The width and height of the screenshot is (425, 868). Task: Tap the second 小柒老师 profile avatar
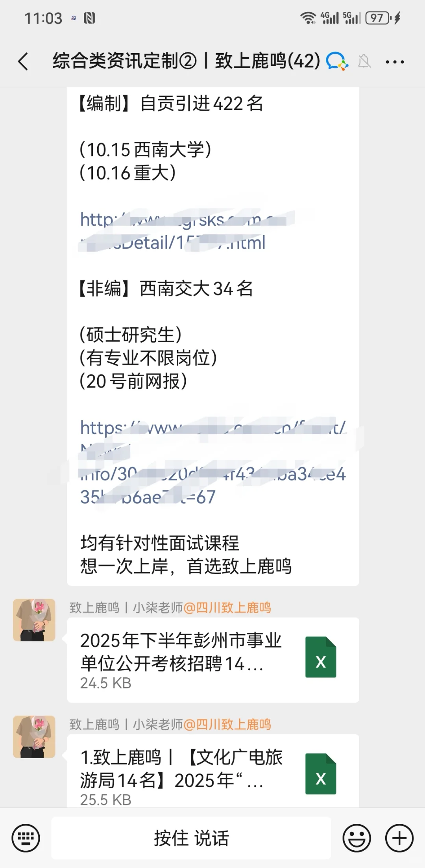[34, 737]
